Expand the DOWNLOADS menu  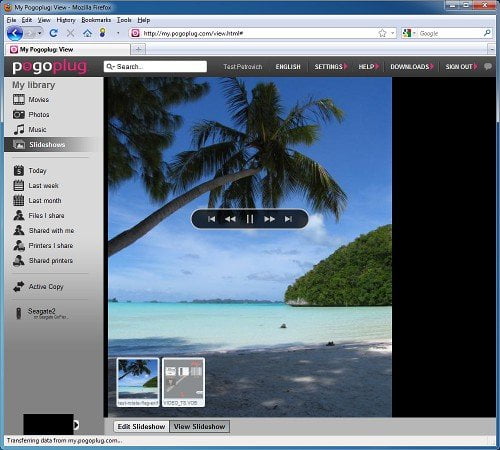tap(412, 67)
